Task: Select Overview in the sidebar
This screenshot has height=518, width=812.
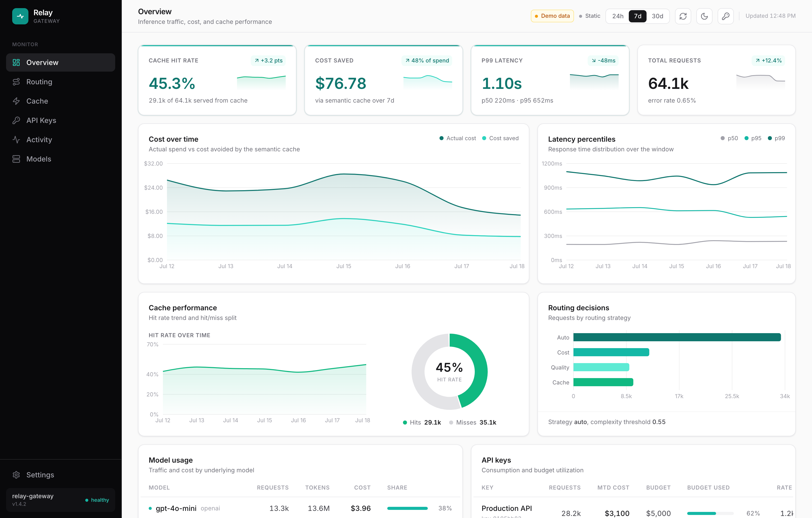Action: 61,62
